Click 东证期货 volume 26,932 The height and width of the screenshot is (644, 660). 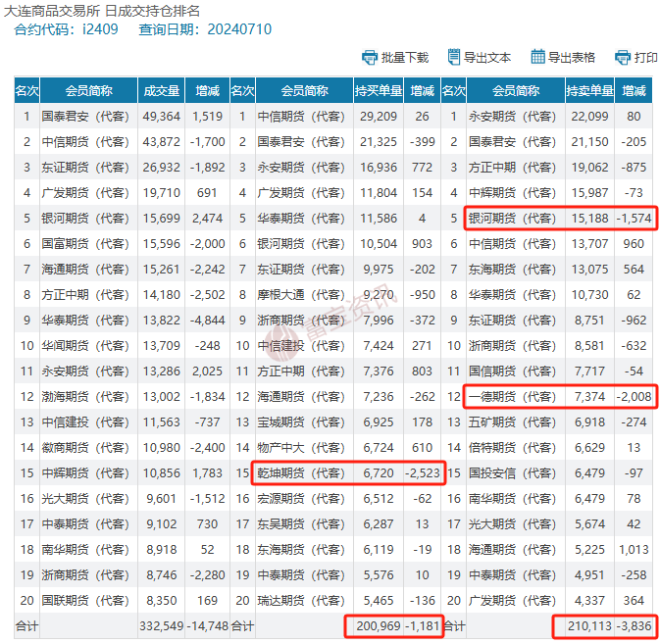point(161,168)
